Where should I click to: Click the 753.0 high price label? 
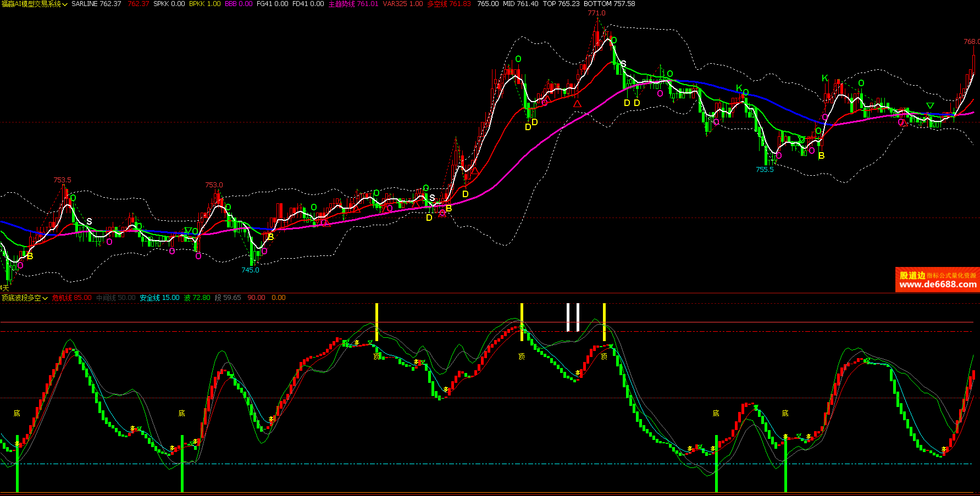click(x=214, y=185)
